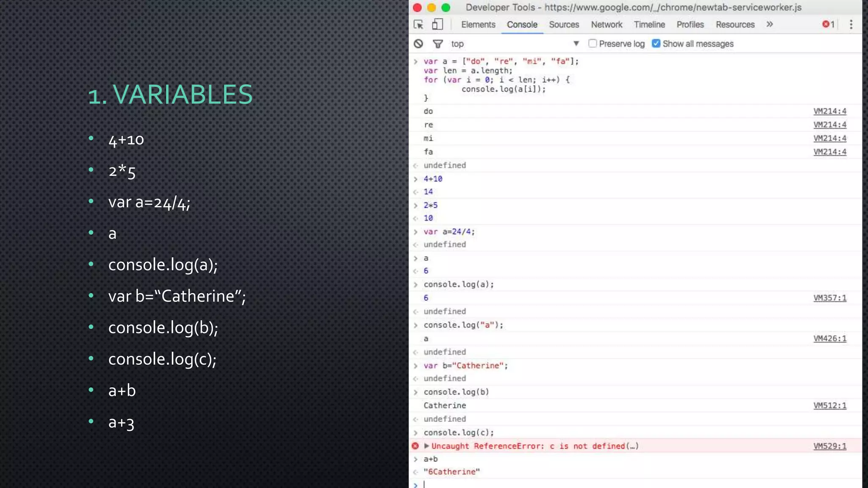This screenshot has height=488, width=868.
Task: Select the 14 result line
Action: tap(428, 191)
